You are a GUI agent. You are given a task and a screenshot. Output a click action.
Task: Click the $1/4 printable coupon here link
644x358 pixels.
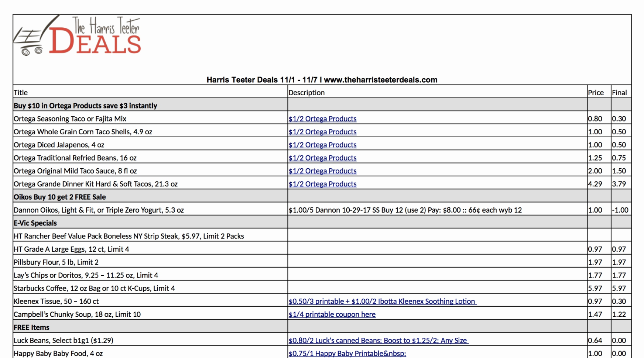click(332, 314)
